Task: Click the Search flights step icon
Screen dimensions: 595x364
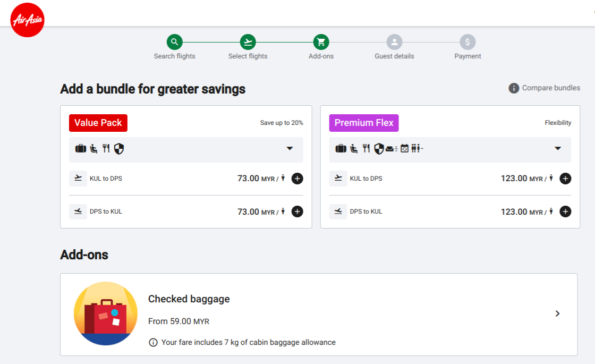Action: [174, 42]
